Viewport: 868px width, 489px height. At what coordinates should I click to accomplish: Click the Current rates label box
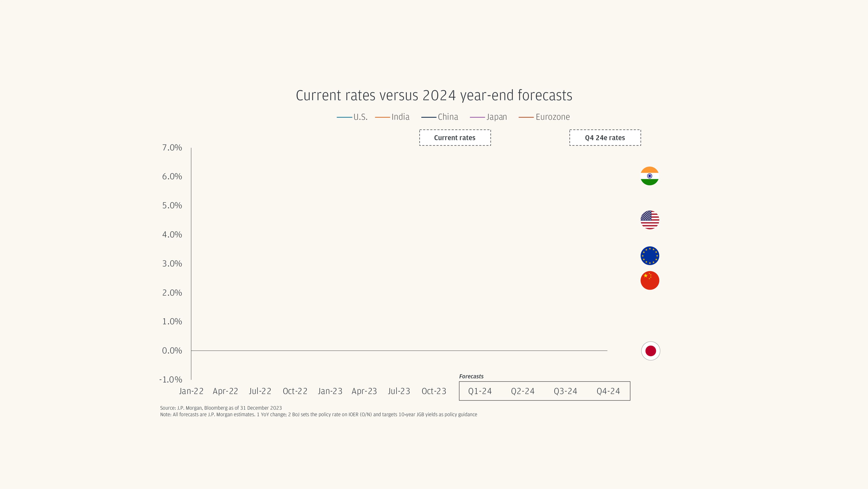(455, 138)
